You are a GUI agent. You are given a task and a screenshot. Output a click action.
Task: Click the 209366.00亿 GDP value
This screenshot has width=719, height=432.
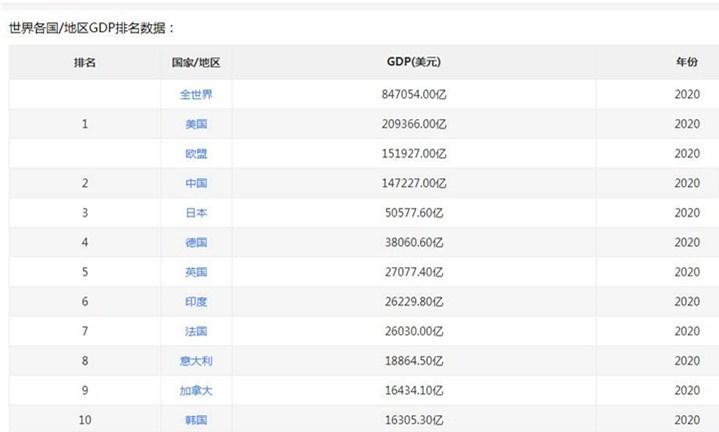tap(414, 124)
